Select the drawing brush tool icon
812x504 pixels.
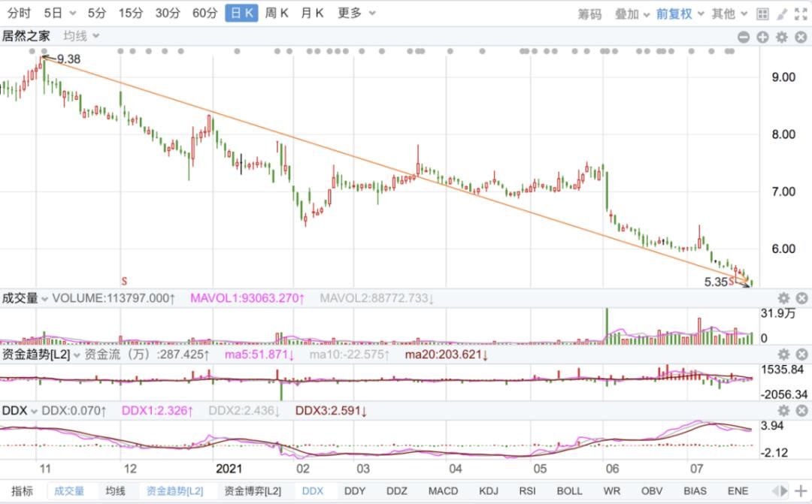pyautogui.click(x=782, y=14)
